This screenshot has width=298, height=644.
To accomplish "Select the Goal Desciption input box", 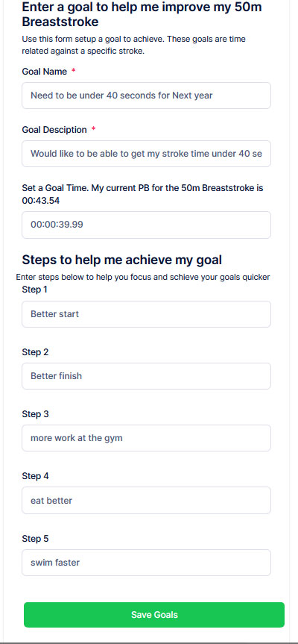I will click(146, 154).
